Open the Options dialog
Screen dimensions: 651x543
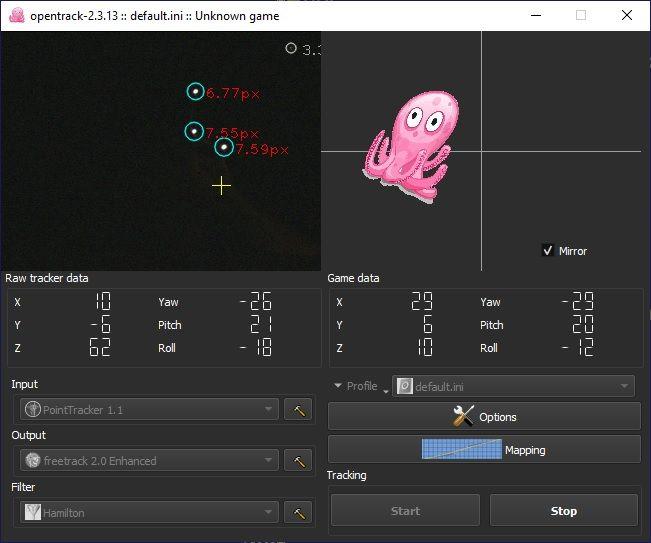(484, 416)
